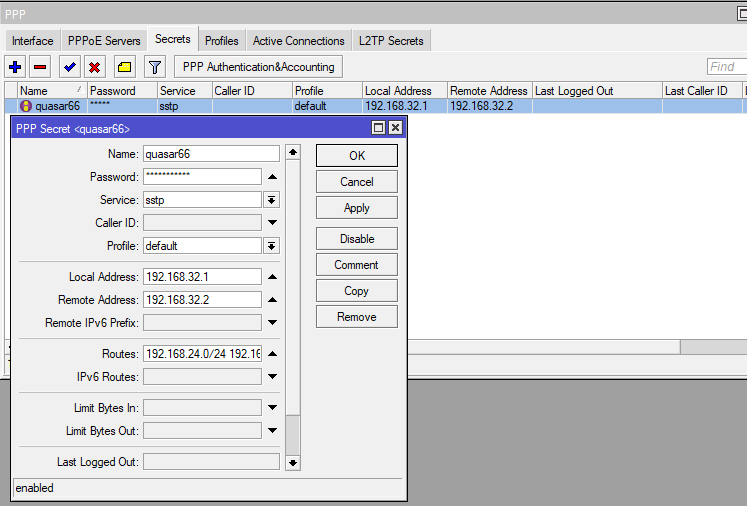Viewport: 747px width, 506px height.
Task: Sort by the Remote Address column header
Action: tap(490, 91)
